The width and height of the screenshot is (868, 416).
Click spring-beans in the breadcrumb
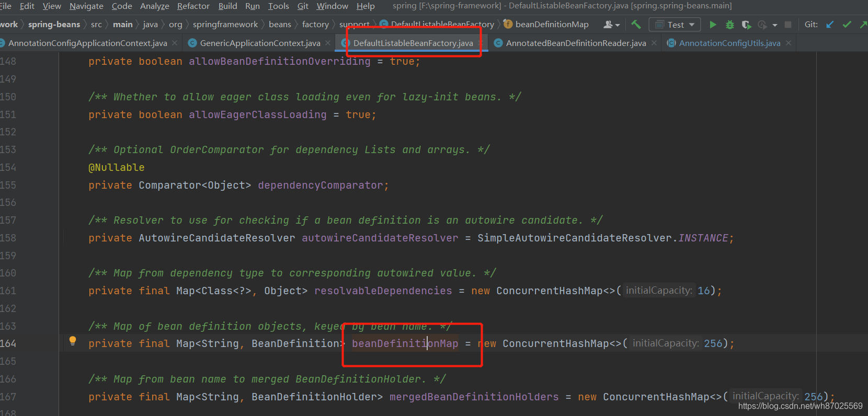54,25
